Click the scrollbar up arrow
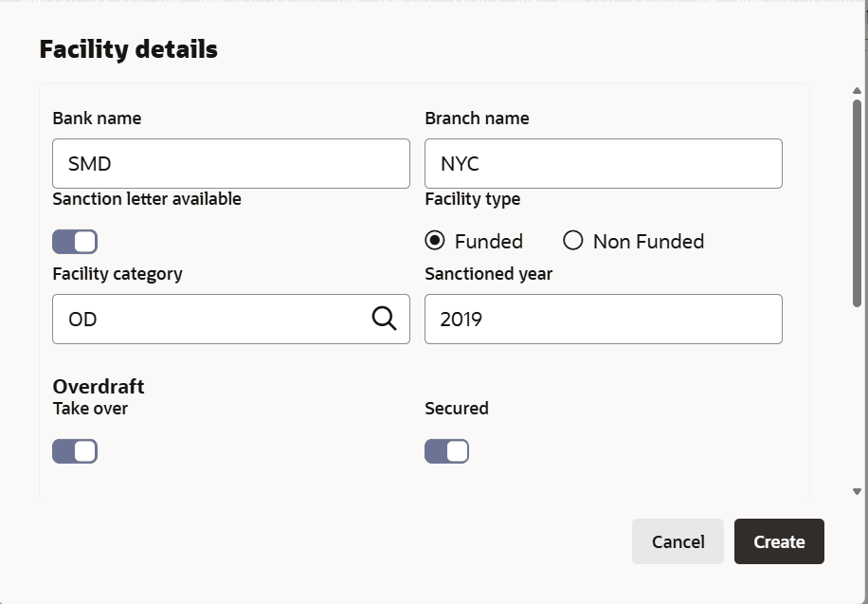Screen dimensions: 868x604 tap(857, 91)
